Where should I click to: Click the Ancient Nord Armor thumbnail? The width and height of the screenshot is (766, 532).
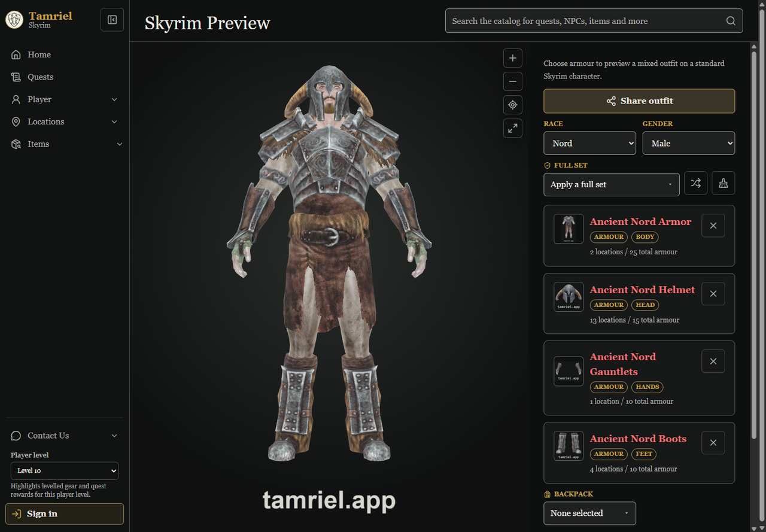click(569, 229)
